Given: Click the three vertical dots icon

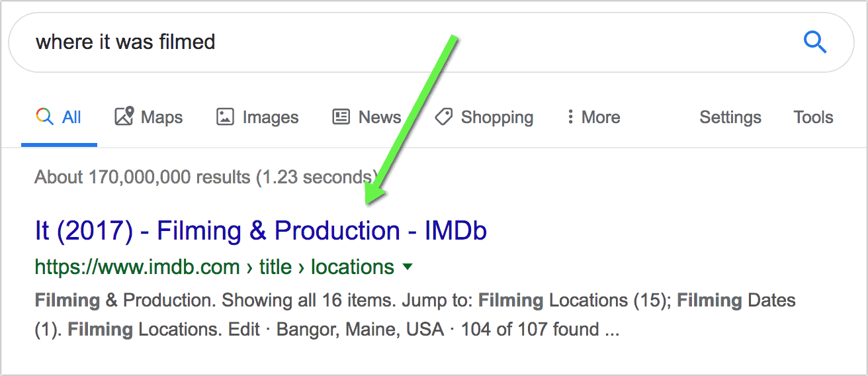Looking at the screenshot, I should (x=570, y=117).
